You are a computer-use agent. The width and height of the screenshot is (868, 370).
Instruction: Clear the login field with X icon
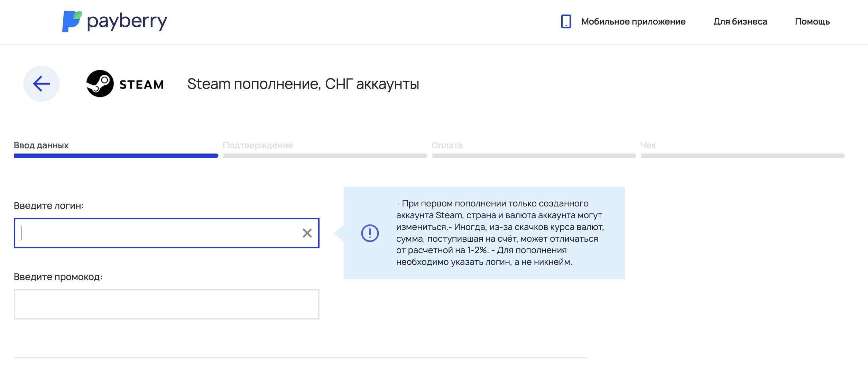pos(307,233)
